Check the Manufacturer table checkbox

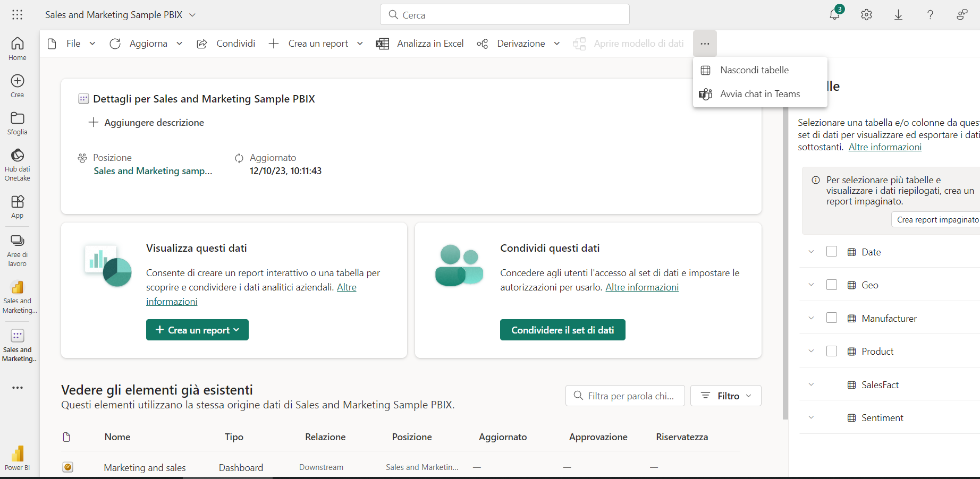tap(832, 318)
